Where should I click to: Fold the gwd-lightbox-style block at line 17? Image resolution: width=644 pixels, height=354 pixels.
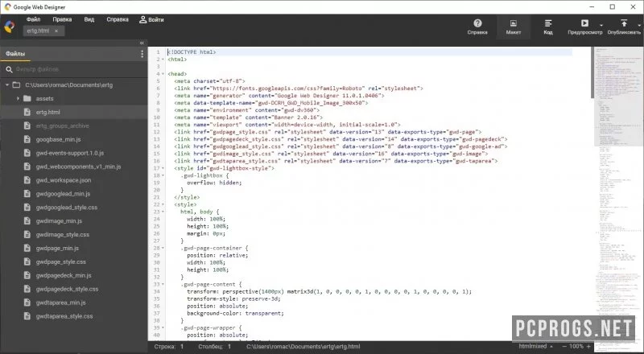coord(163,168)
